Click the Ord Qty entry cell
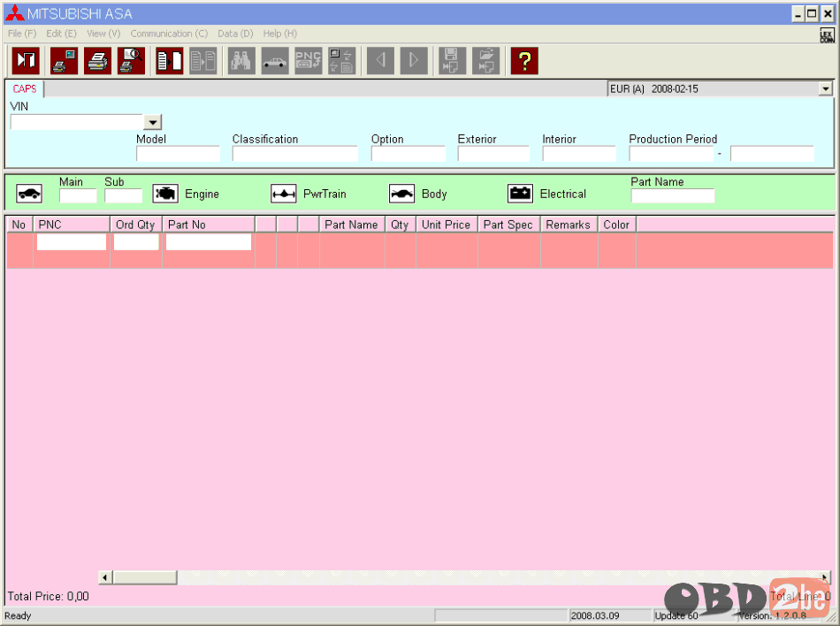This screenshot has height=626, width=840. coord(136,242)
